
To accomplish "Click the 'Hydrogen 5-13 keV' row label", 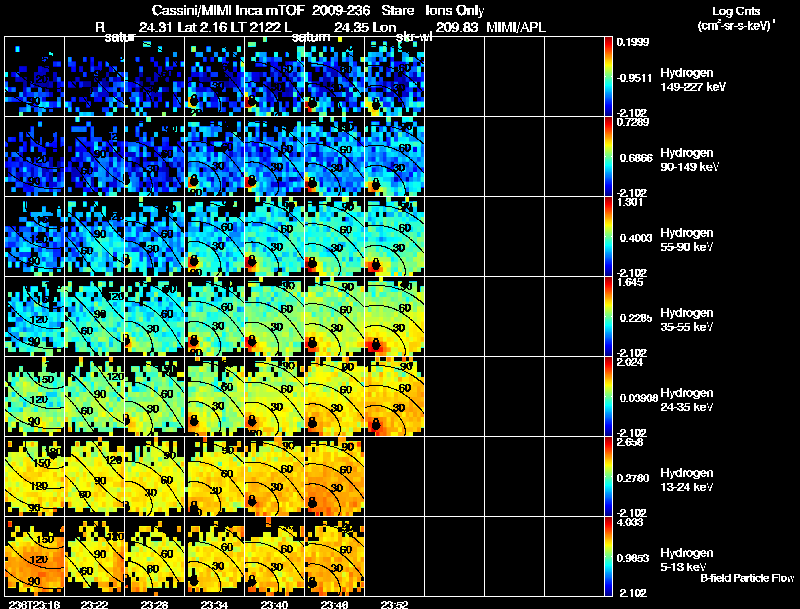I will (x=687, y=560).
